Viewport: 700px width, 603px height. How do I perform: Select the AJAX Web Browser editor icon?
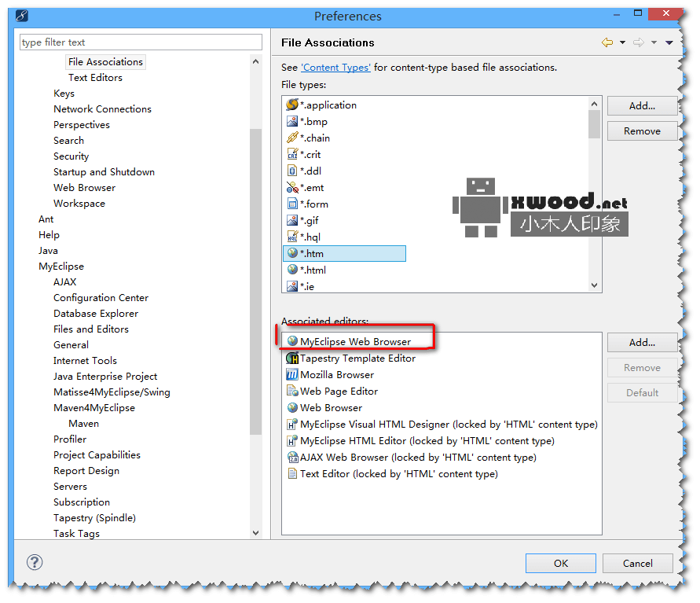(x=292, y=458)
